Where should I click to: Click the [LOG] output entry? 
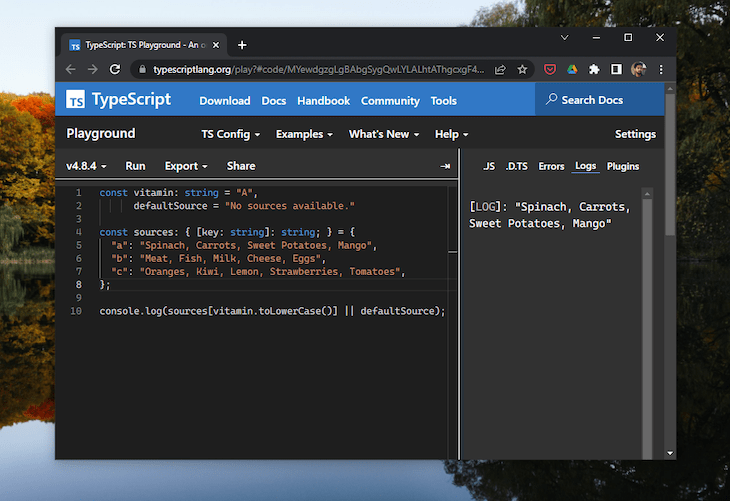550,215
